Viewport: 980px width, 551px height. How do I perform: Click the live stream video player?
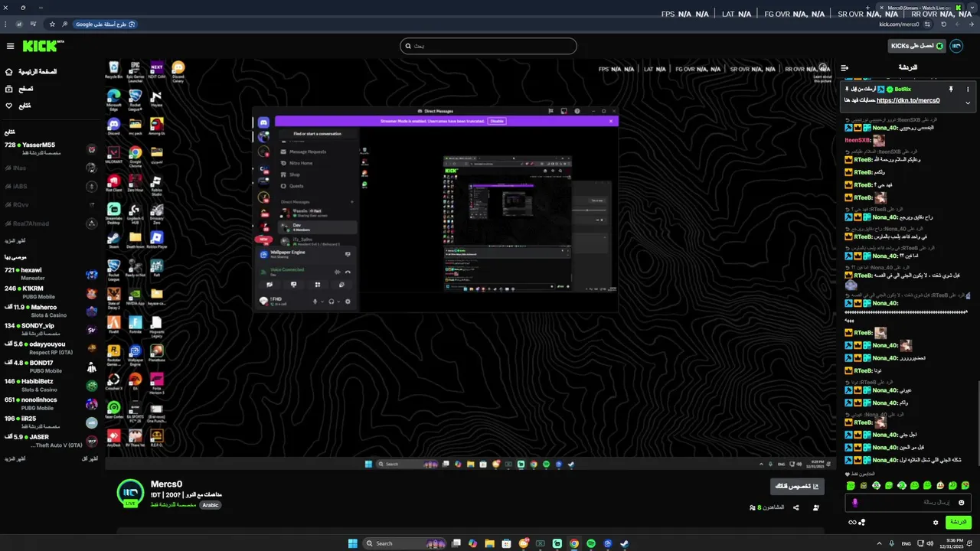tap(470, 265)
